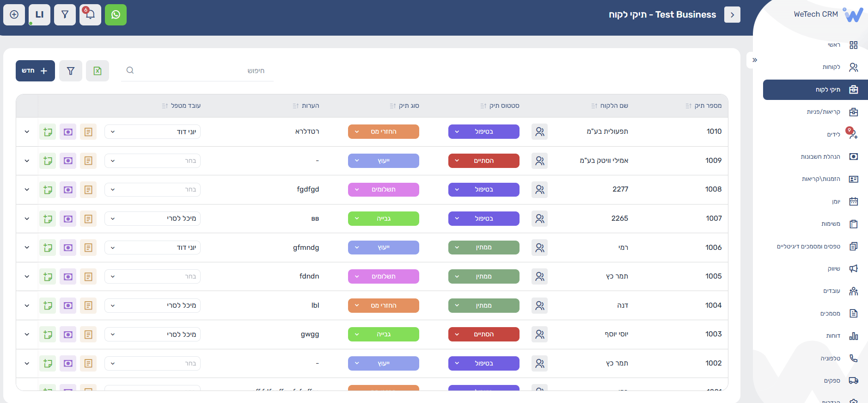868x403 pixels.
Task: Open the notifications bell
Action: 90,15
